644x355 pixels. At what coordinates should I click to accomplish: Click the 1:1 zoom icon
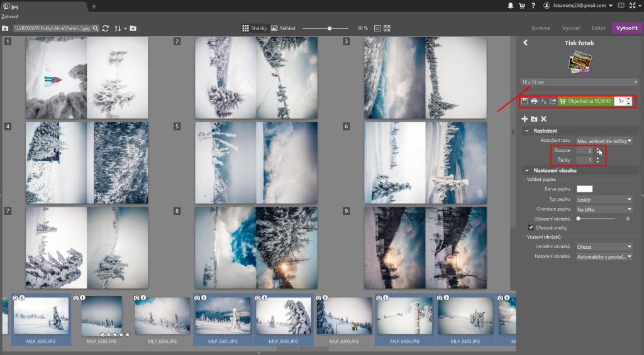(x=377, y=28)
